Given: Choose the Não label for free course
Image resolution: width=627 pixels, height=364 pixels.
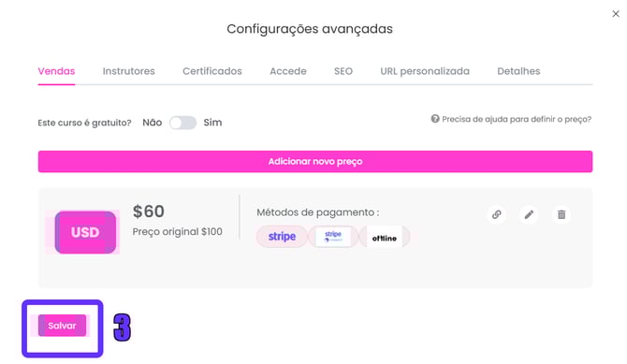Looking at the screenshot, I should (153, 123).
